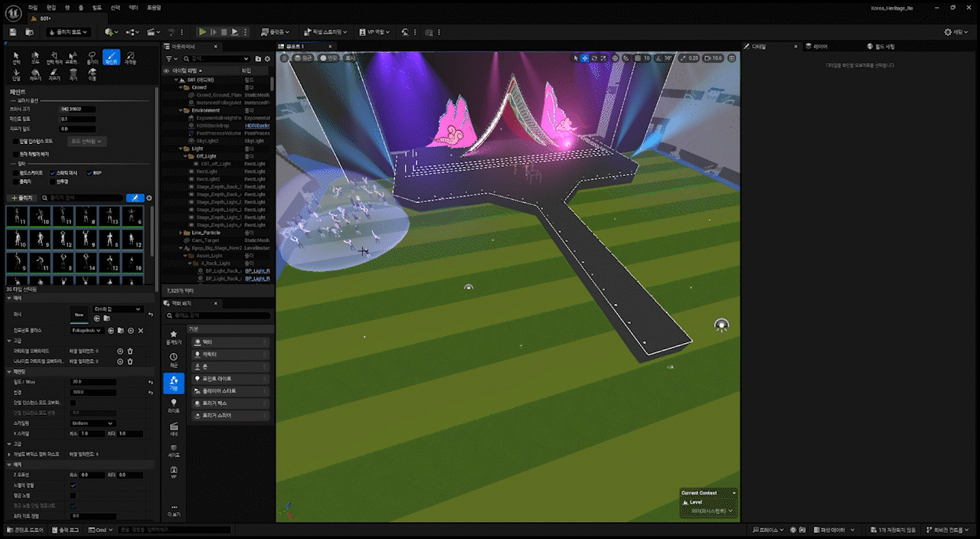Activate the foliage Paint (페인트) brush tool
The image size is (980, 539).
111,57
